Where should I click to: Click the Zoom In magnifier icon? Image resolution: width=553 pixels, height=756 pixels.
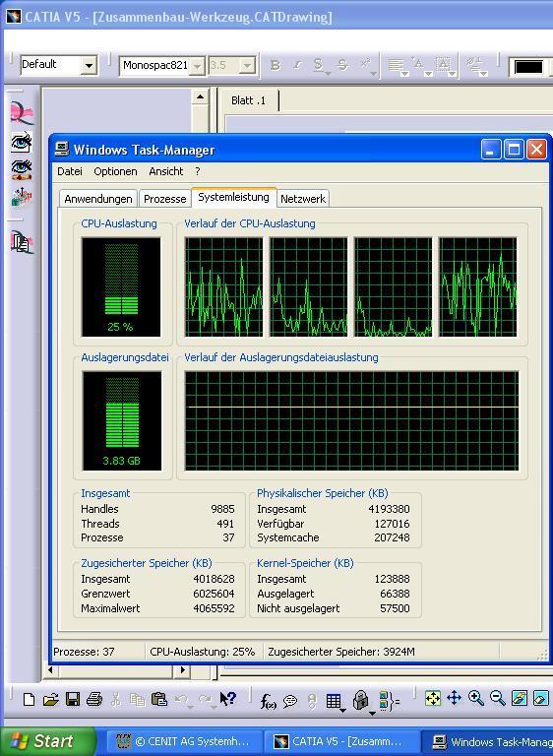(476, 698)
